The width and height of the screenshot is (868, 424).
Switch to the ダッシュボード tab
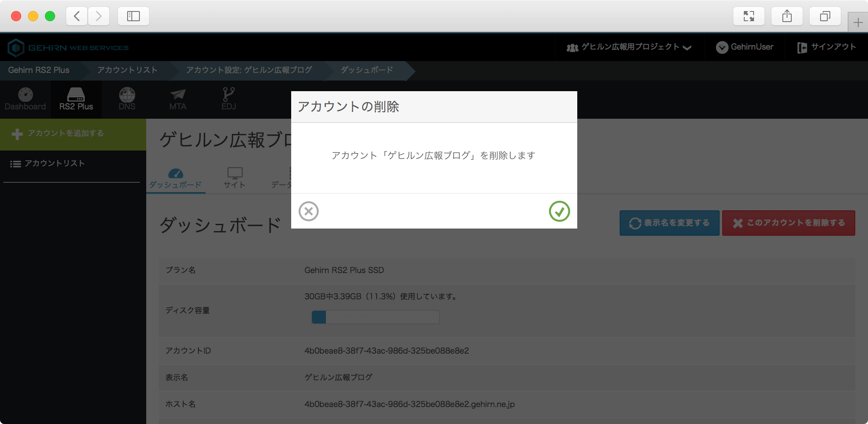pyautogui.click(x=175, y=179)
